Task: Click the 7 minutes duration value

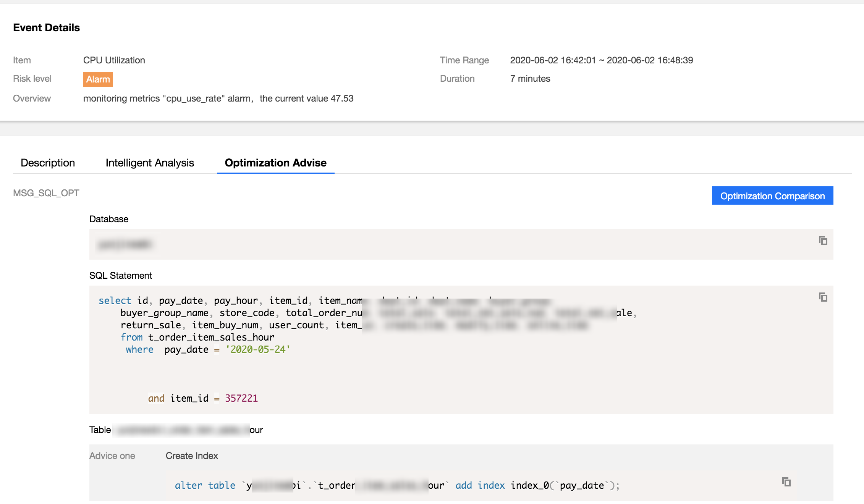Action: click(x=530, y=79)
